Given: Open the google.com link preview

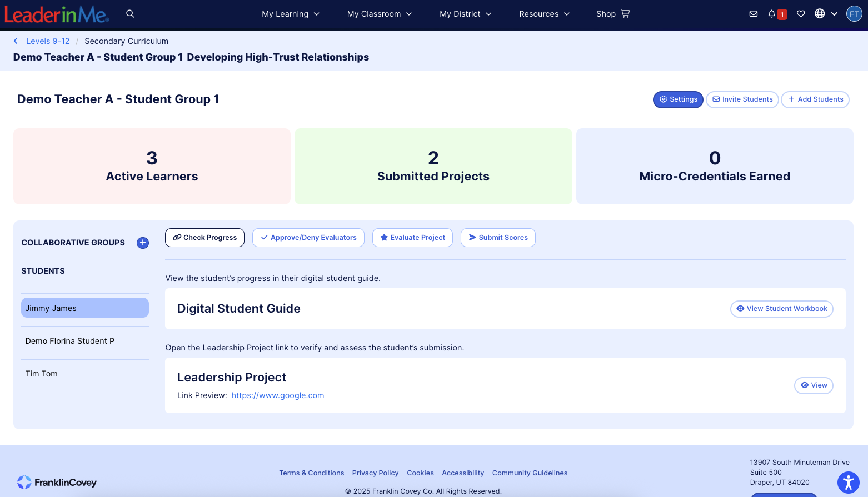Looking at the screenshot, I should [277, 395].
